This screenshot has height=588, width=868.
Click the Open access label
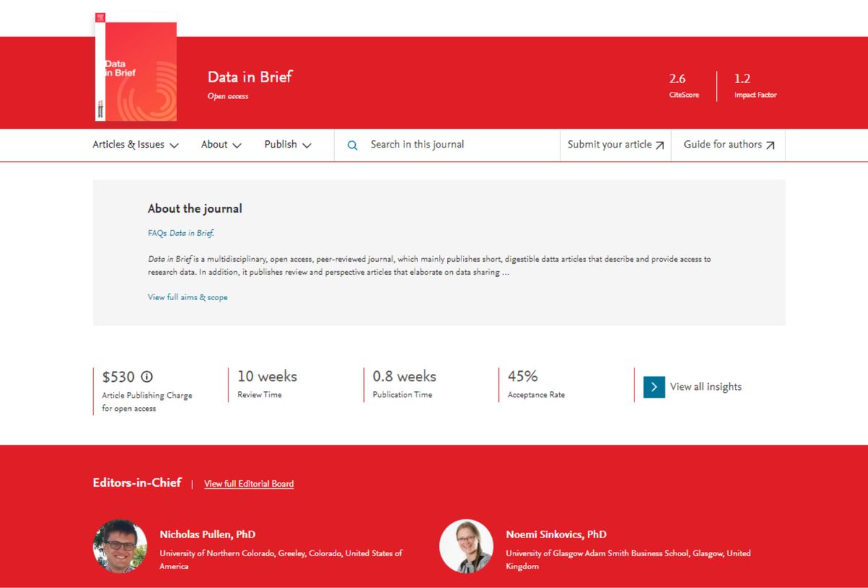228,96
